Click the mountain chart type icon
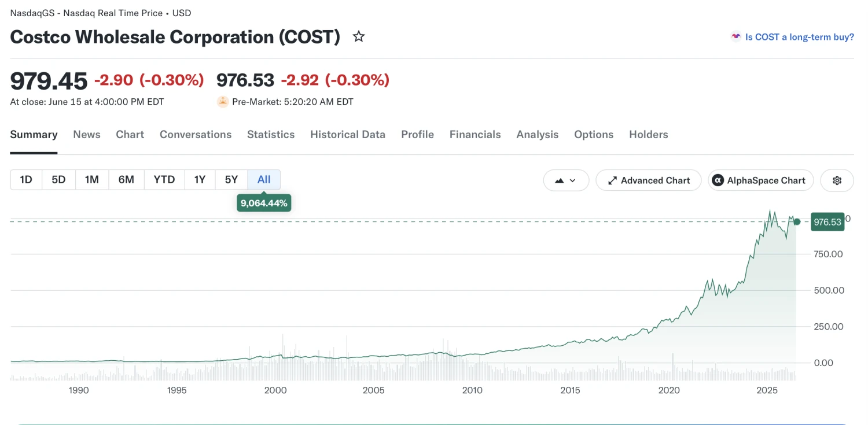 point(559,180)
